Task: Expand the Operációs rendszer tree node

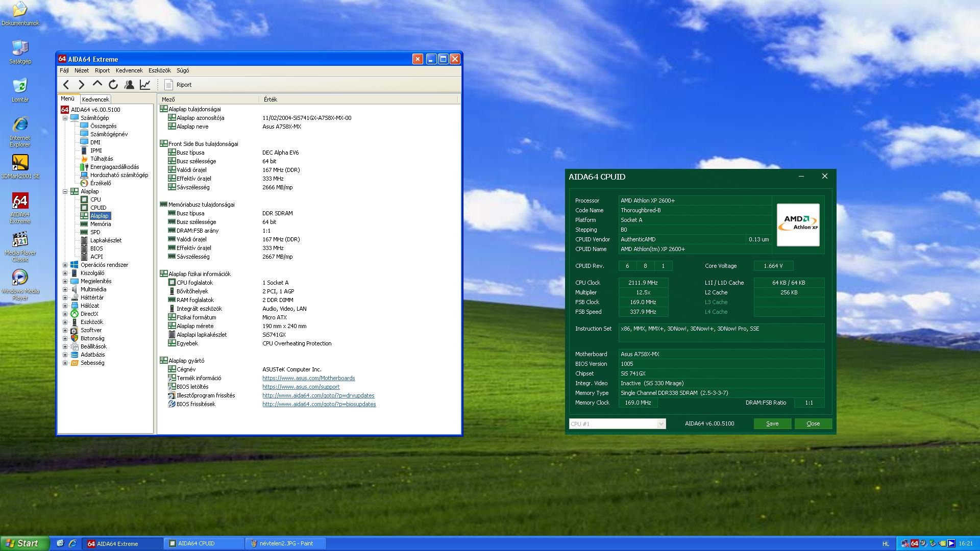Action: coord(65,265)
